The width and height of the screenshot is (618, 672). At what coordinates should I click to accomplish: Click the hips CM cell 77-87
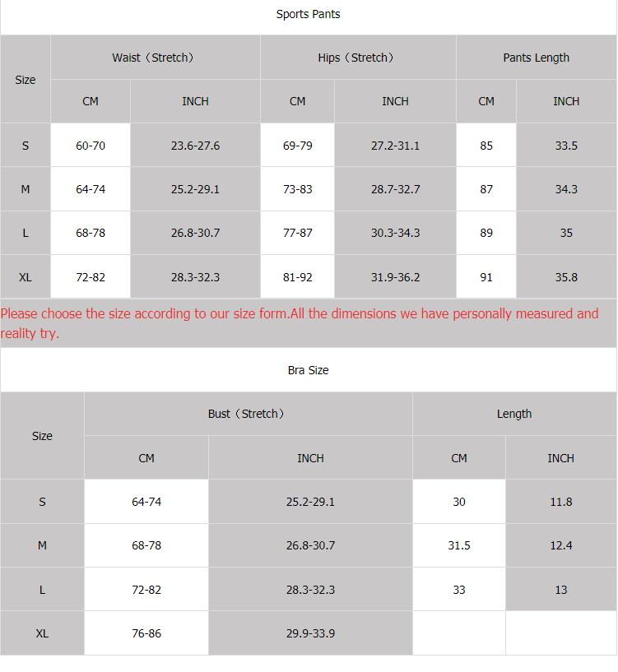(298, 233)
